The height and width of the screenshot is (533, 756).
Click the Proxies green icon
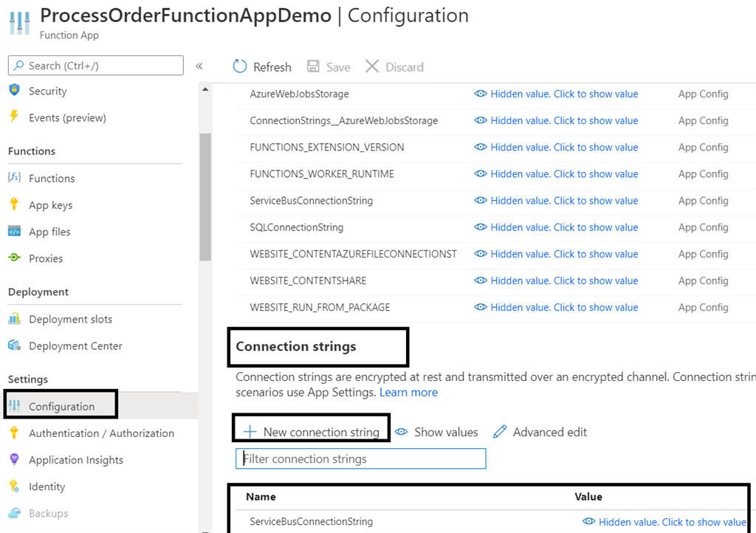[x=15, y=258]
